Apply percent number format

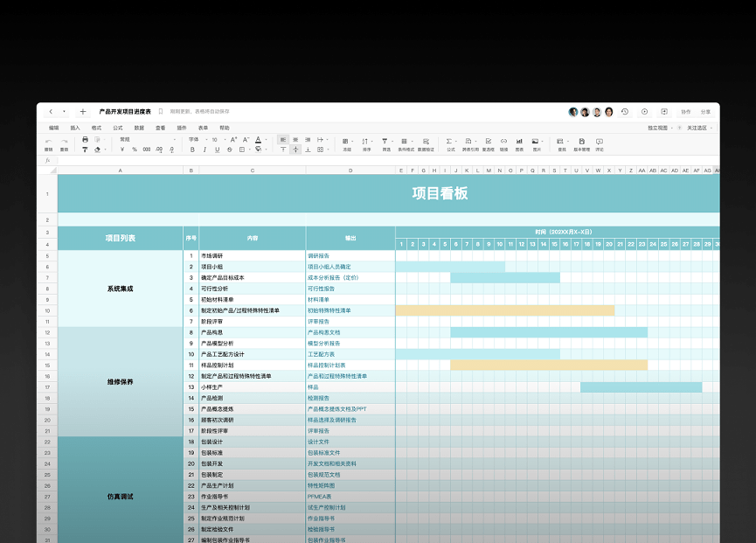(x=135, y=150)
